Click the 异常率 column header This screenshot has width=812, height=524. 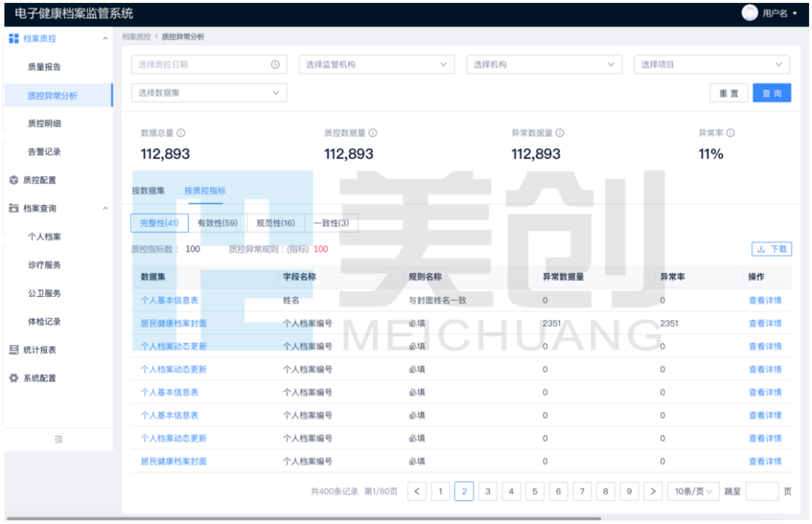[x=672, y=277]
